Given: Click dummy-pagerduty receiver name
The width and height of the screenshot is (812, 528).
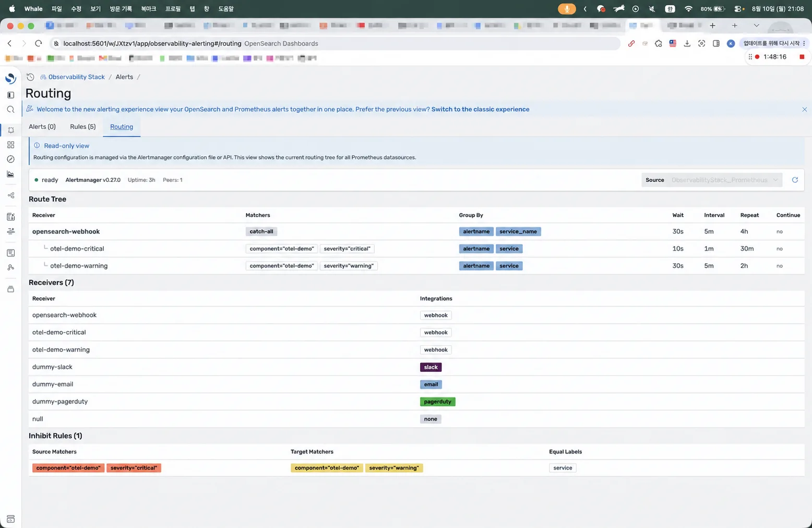Looking at the screenshot, I should 60,402.
